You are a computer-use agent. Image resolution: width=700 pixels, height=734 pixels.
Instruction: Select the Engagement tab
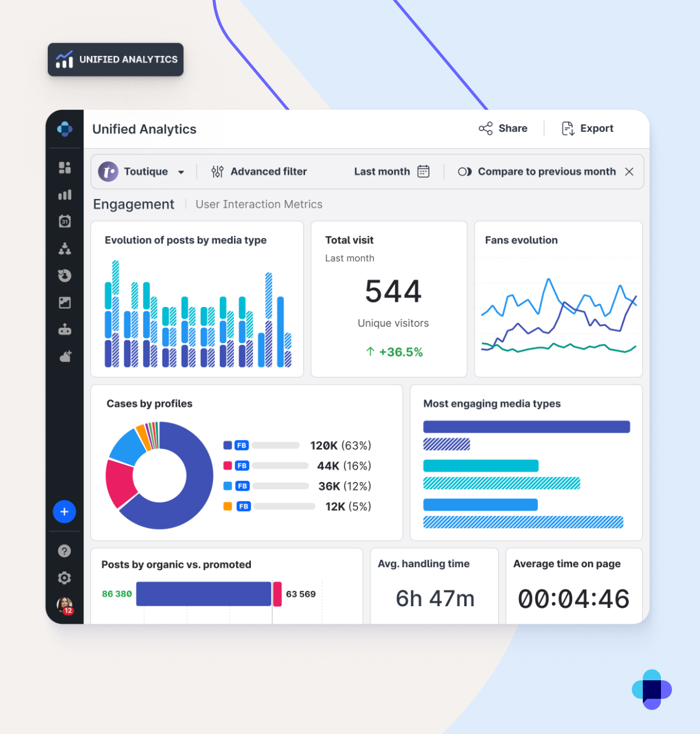pos(134,204)
